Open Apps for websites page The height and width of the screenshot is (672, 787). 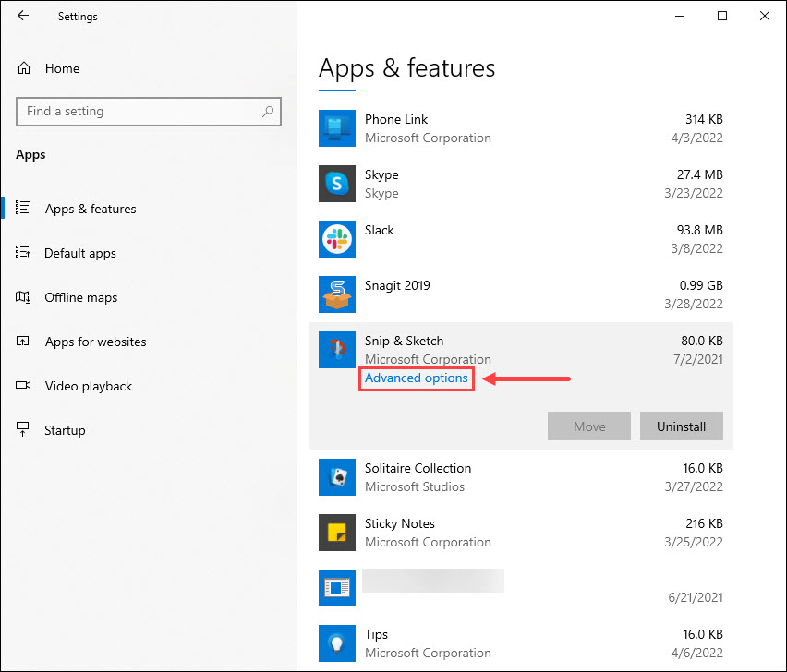(x=95, y=342)
